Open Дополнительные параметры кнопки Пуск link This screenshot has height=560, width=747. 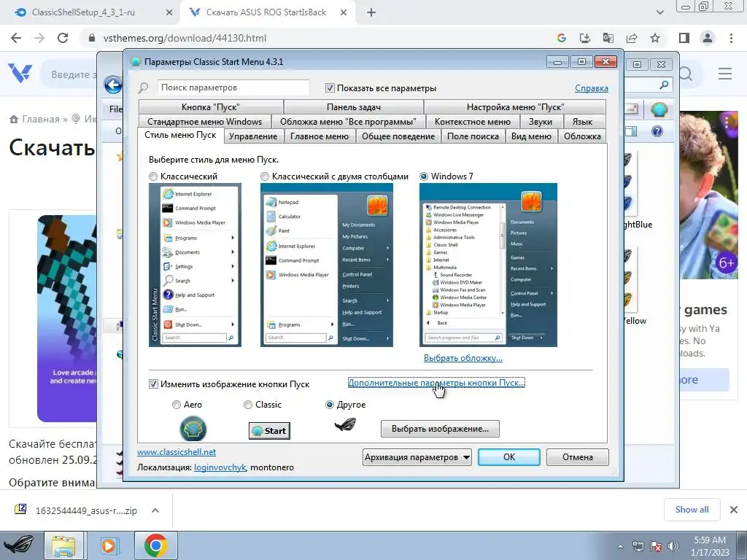pyautogui.click(x=436, y=383)
